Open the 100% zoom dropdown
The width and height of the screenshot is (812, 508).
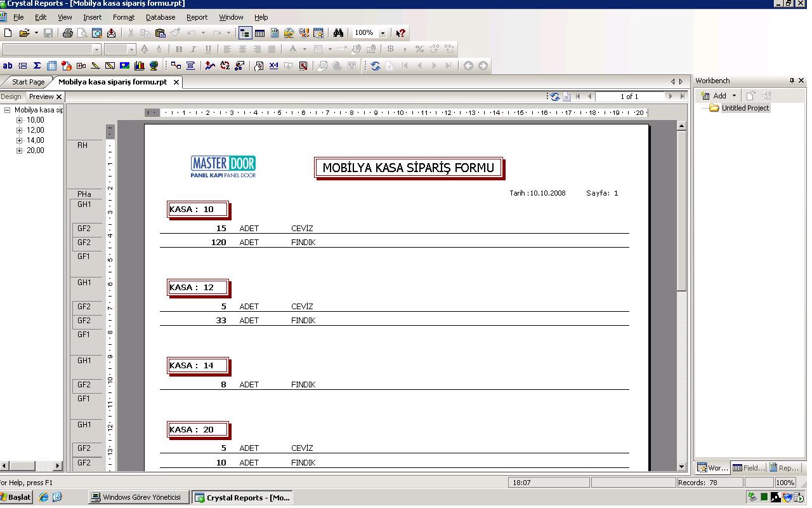383,33
